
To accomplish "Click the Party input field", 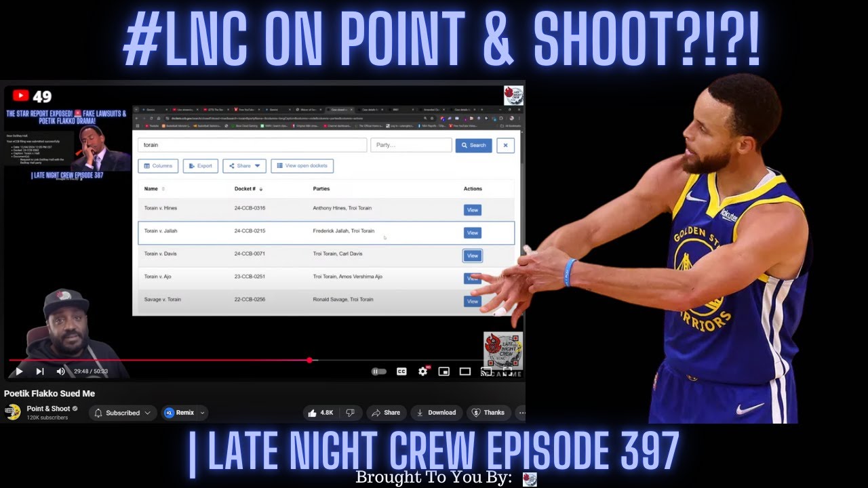I will coord(411,145).
